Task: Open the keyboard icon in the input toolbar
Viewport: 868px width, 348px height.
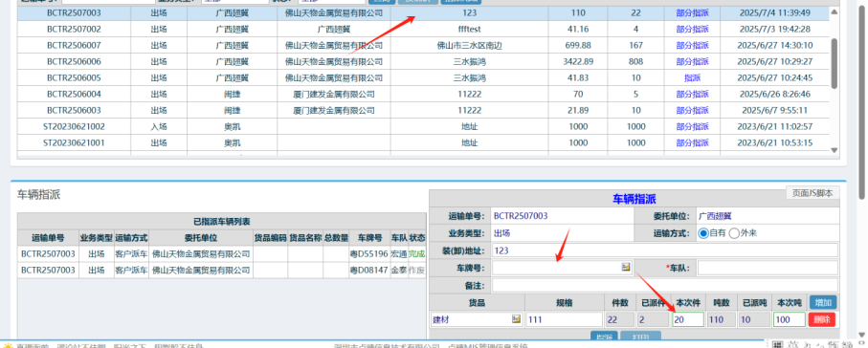Action: (x=777, y=345)
